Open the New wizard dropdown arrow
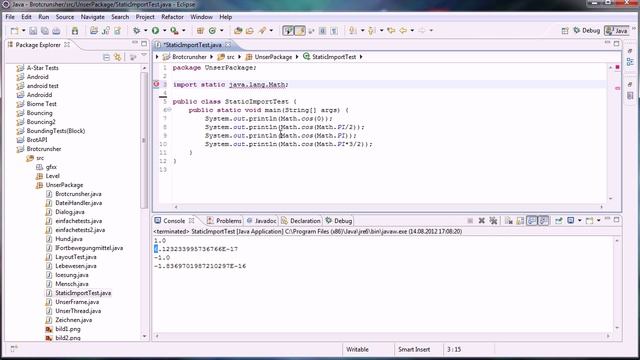 [23, 31]
